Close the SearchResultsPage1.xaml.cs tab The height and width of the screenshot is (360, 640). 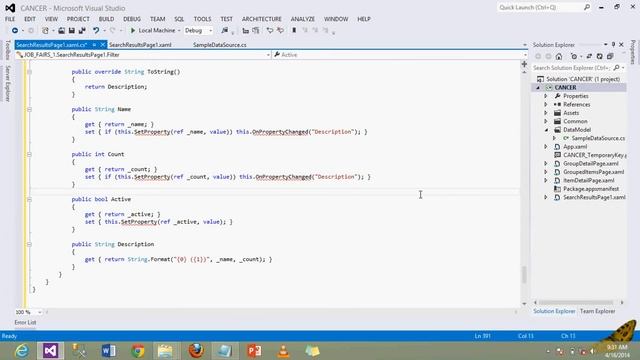point(102,45)
